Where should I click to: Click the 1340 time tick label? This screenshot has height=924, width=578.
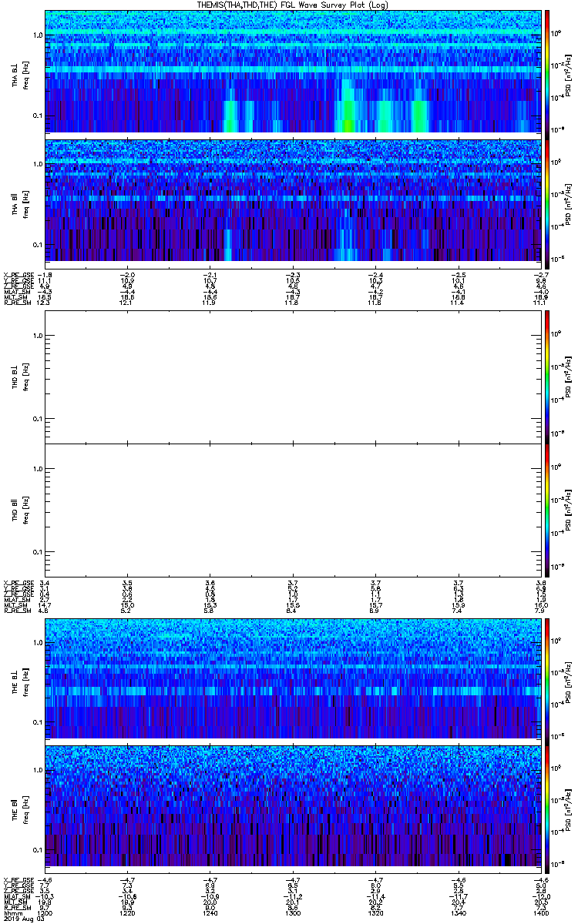coord(457,913)
